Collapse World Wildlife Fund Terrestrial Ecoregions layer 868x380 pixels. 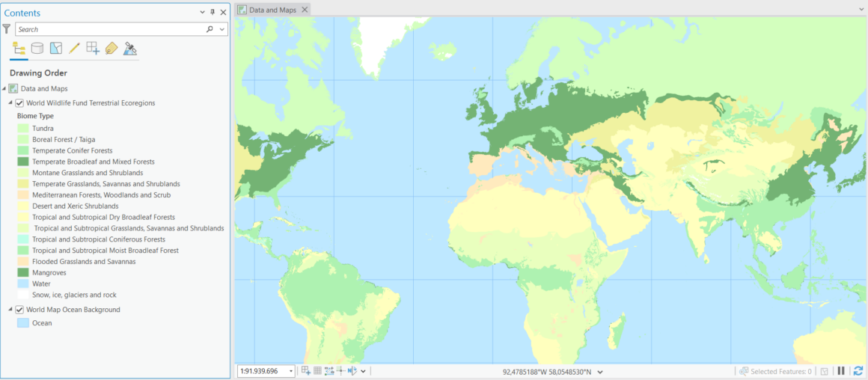pos(10,103)
